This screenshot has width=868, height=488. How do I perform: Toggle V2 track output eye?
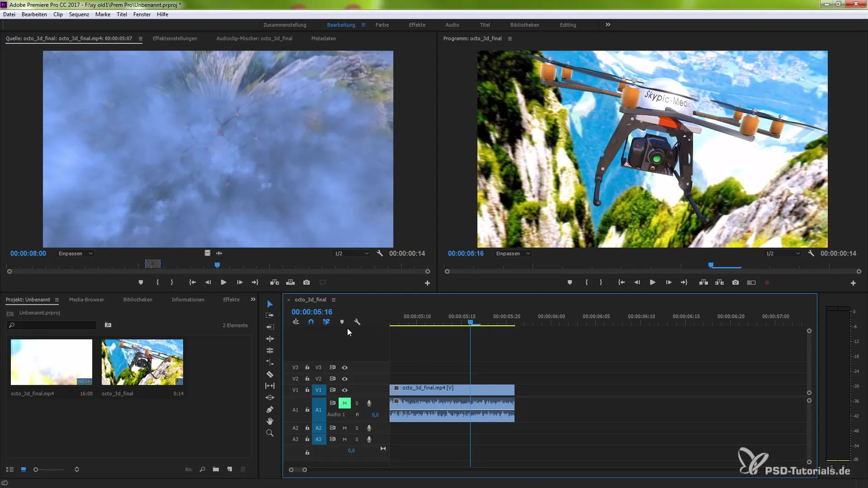point(344,379)
